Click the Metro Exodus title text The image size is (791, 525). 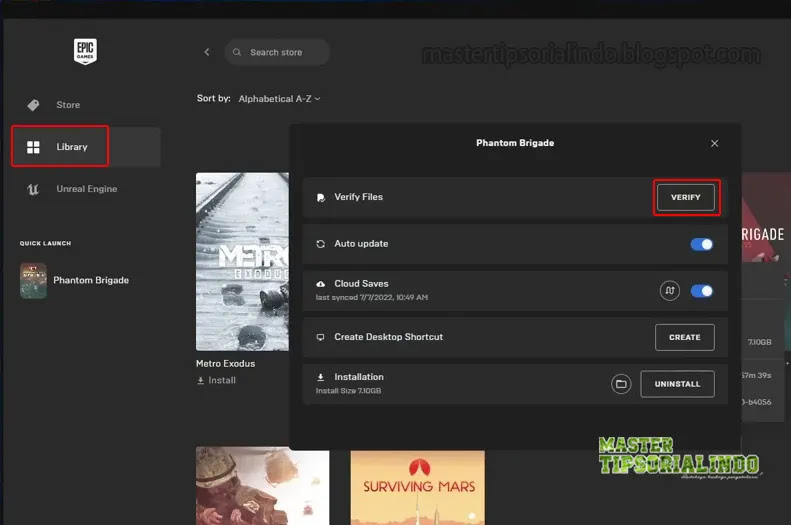225,364
